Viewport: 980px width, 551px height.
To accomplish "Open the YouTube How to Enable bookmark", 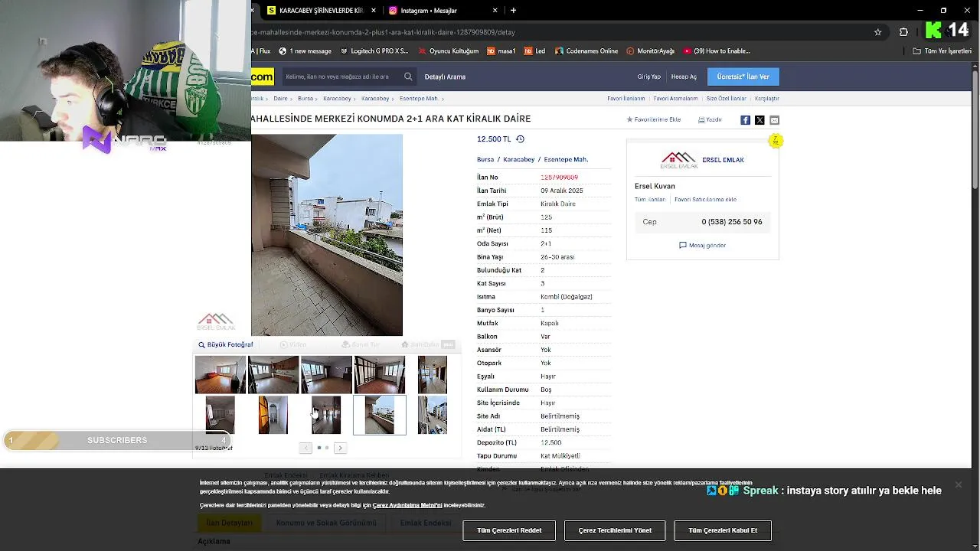I will [x=717, y=51].
